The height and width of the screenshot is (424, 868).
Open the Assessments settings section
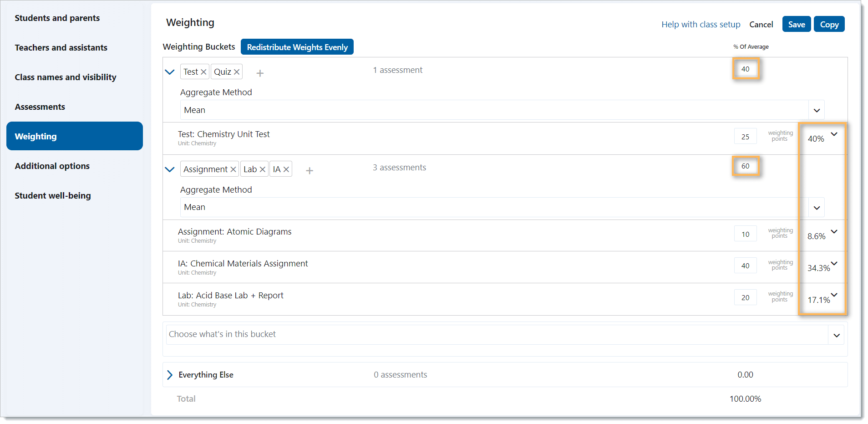[40, 107]
